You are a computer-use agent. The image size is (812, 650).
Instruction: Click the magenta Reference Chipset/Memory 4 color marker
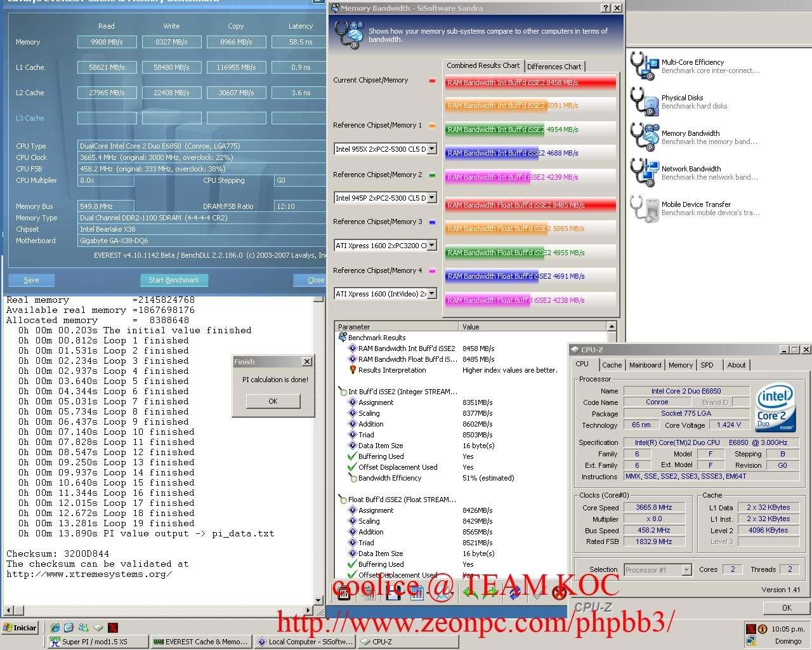(x=432, y=271)
